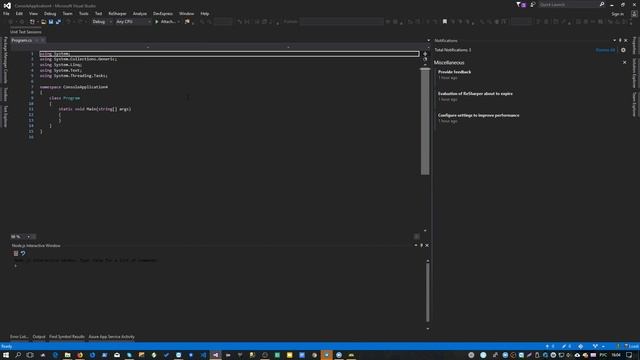Open Node.js Interactive Window position dropdown
Screen dimensions: 640x360
point(416,245)
